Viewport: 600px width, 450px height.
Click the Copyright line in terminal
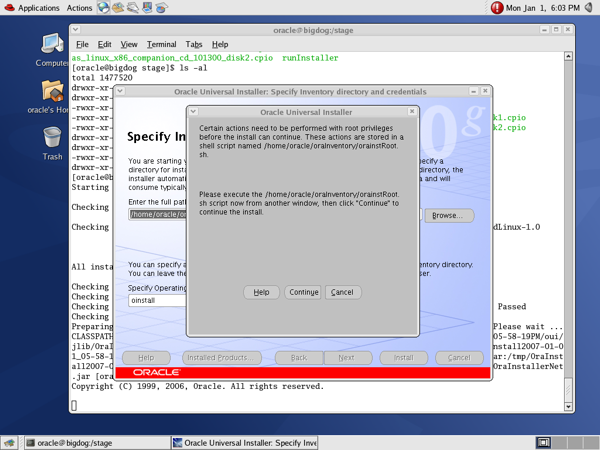tap(197, 386)
